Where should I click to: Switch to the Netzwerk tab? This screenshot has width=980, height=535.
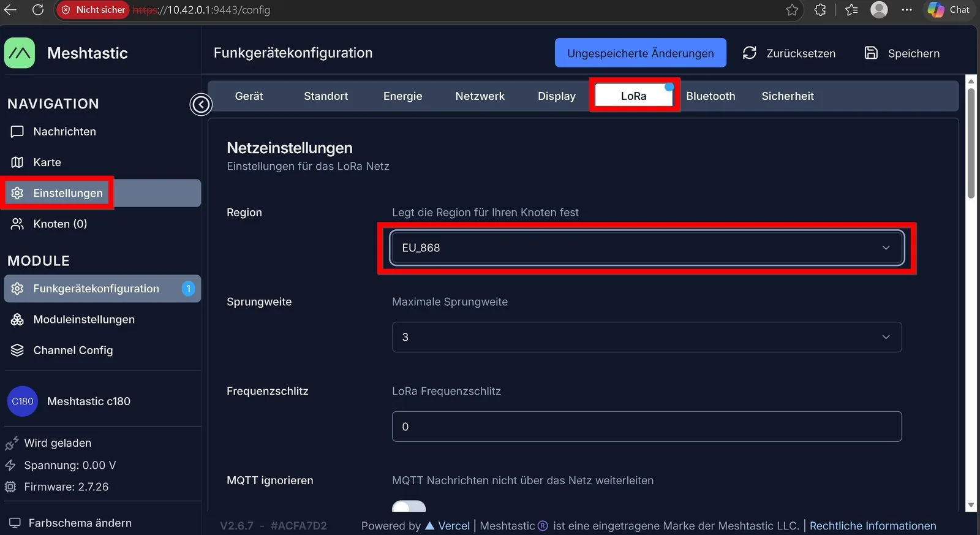click(x=480, y=96)
